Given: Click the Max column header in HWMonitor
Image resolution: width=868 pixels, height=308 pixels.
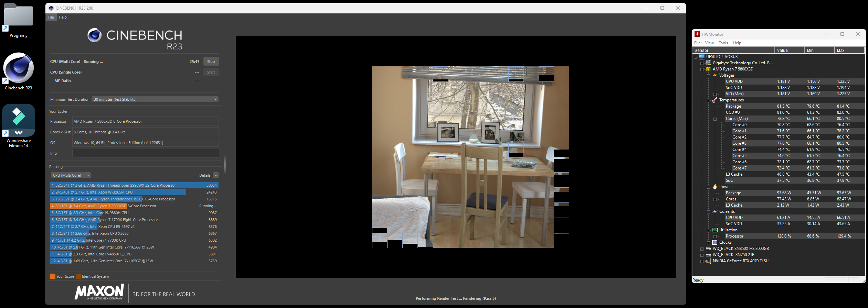Looking at the screenshot, I should pos(849,51).
